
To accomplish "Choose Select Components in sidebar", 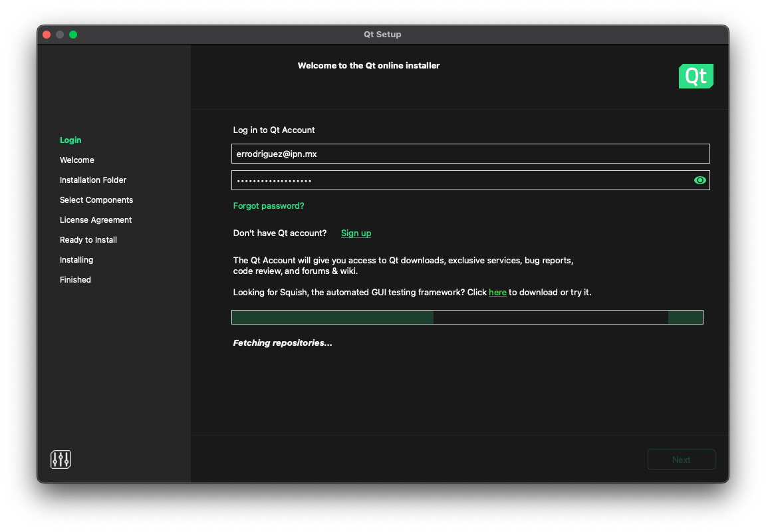I will click(x=96, y=200).
